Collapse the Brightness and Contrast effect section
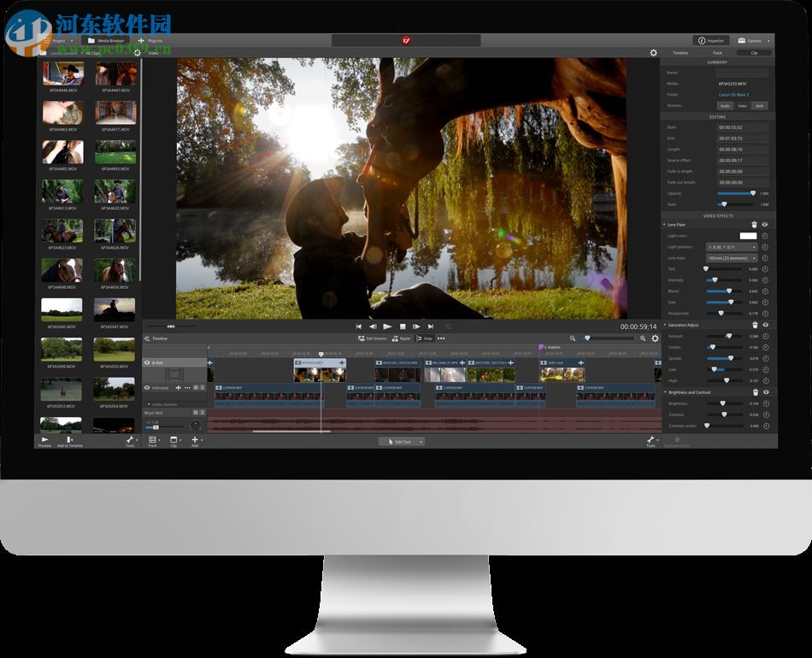Viewport: 812px width, 658px height. tap(667, 392)
